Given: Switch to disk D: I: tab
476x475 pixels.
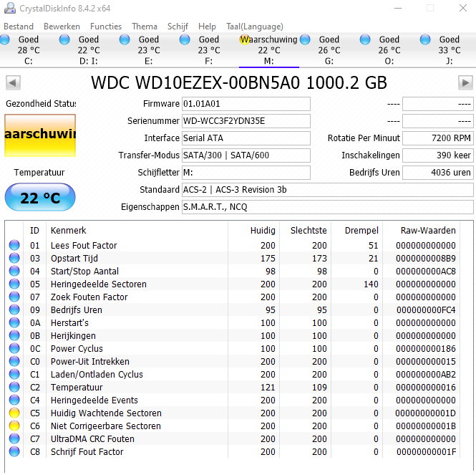Looking at the screenshot, I should pos(88,50).
